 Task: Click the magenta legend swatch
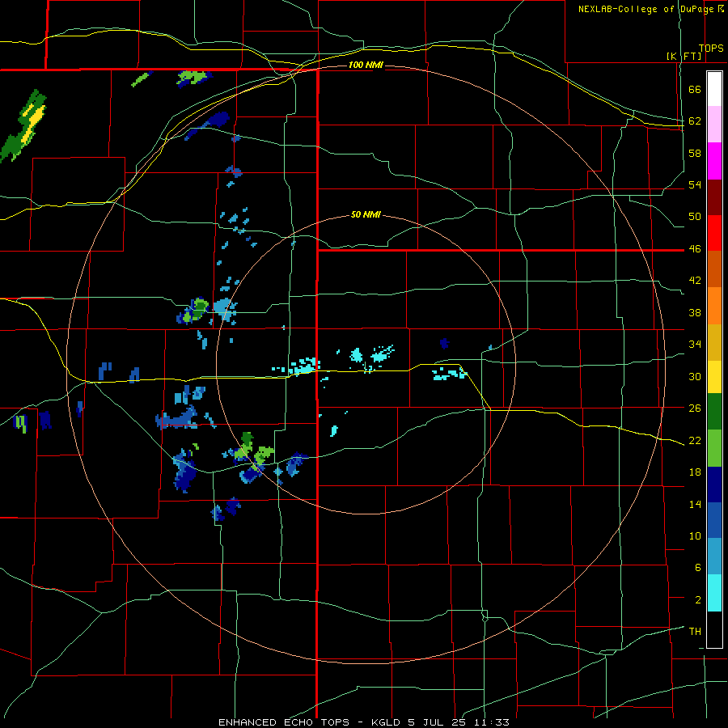tap(714, 160)
